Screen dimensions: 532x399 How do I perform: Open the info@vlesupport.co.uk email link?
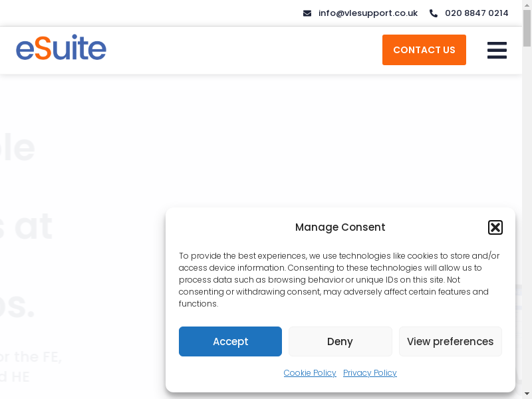(368, 13)
